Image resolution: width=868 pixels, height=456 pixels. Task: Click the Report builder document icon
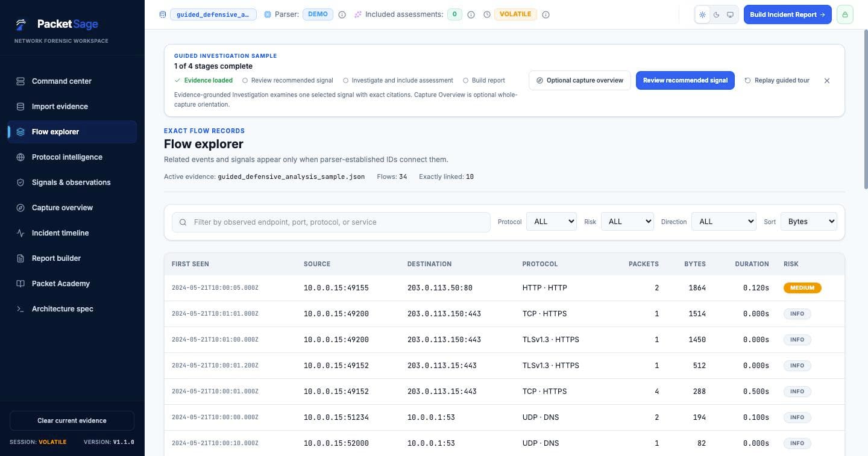[20, 258]
